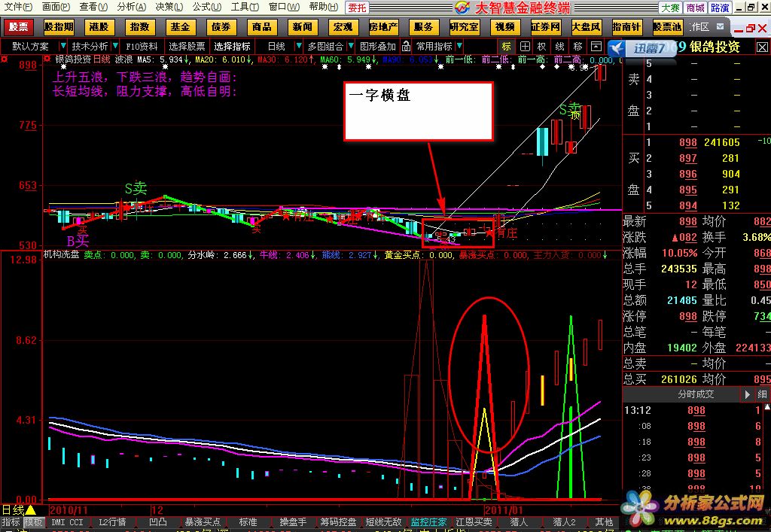Switch to the 指标 bottom tab

click(11, 521)
